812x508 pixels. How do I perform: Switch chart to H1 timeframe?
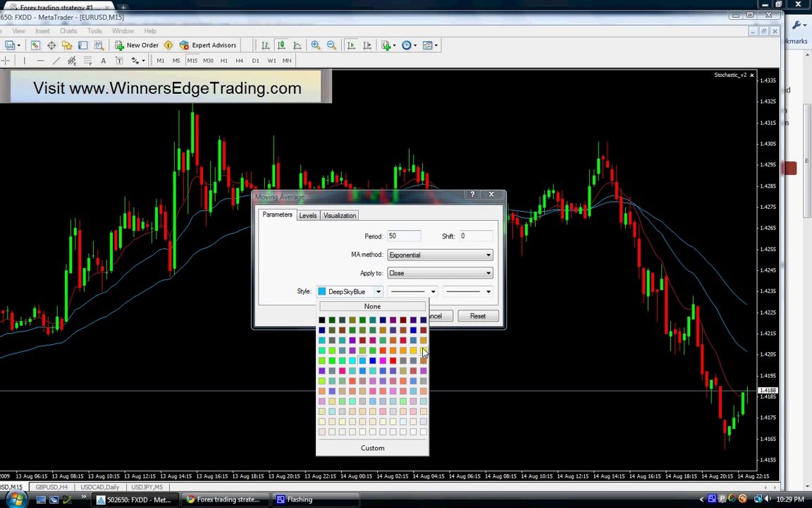(x=224, y=61)
